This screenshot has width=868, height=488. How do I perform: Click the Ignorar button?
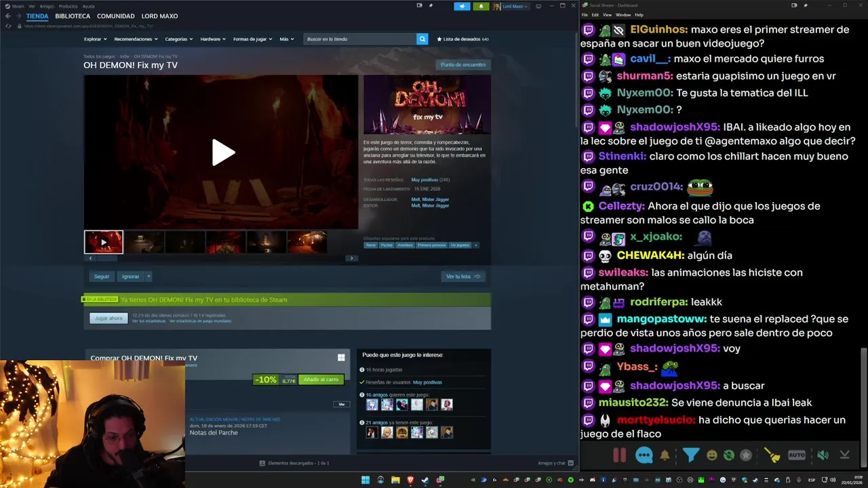(x=130, y=277)
